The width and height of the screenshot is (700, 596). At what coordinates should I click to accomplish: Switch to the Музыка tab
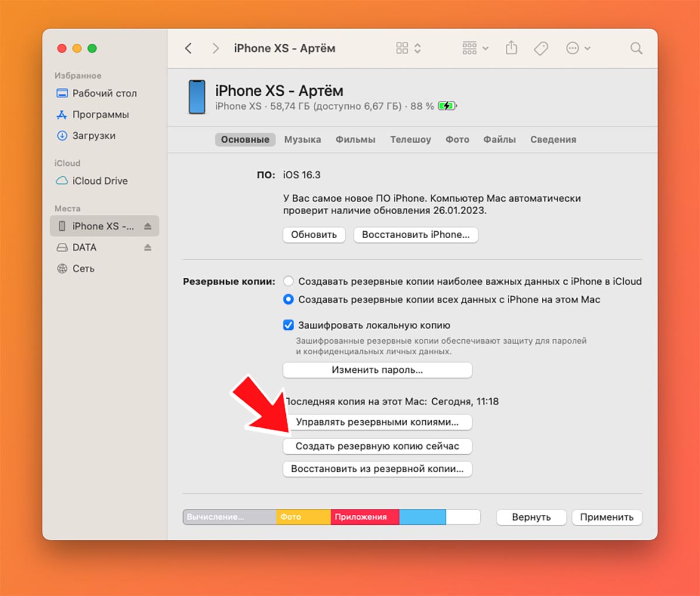(x=302, y=140)
